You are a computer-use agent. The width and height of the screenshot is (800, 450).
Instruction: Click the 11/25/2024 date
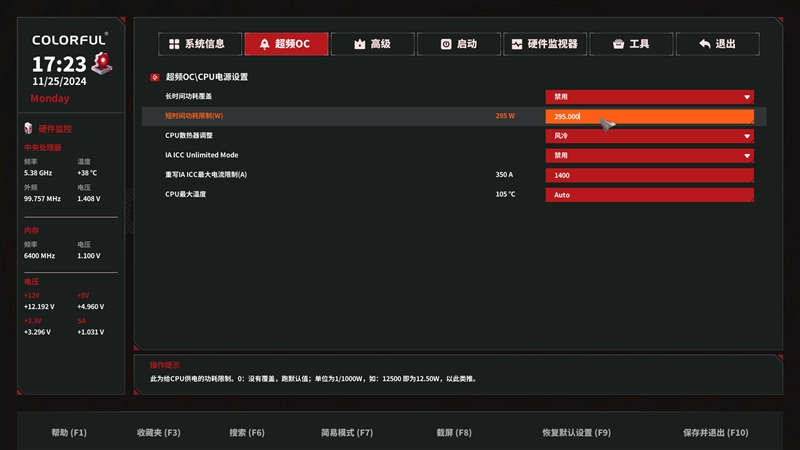click(59, 81)
